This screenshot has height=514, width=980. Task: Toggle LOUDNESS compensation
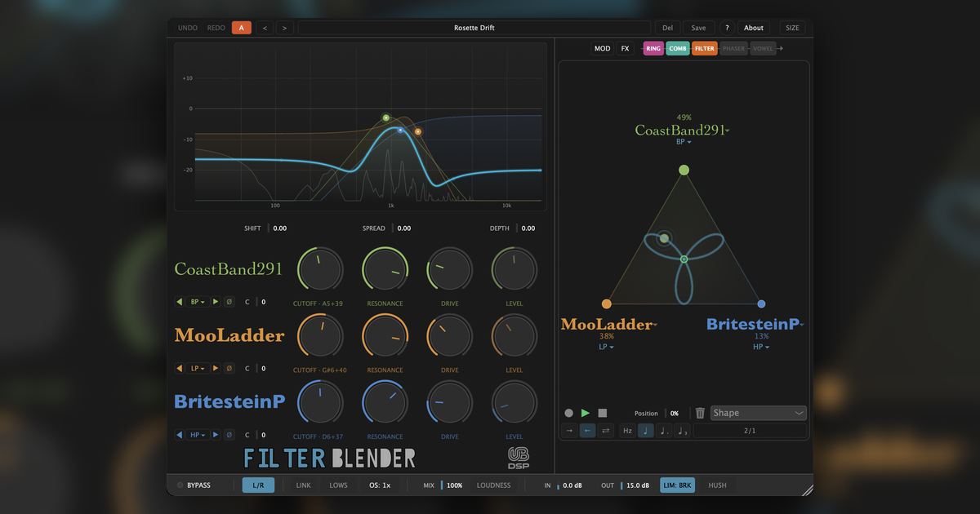[494, 485]
